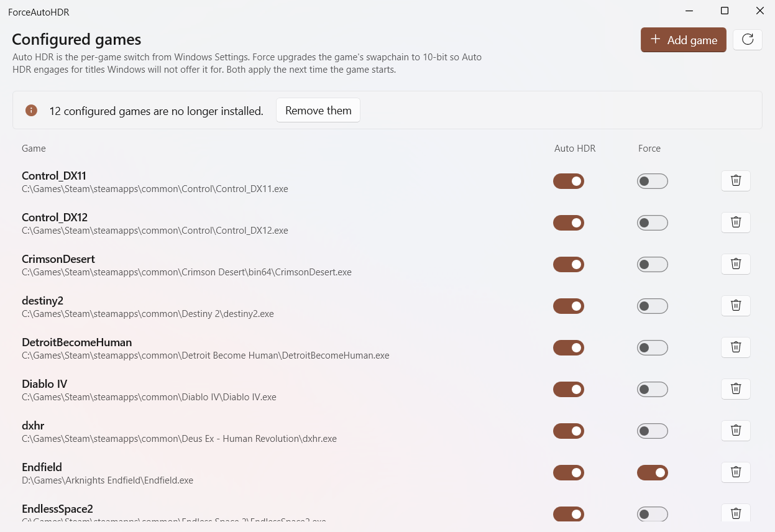Turn on Force for destiny2

pyautogui.click(x=653, y=306)
